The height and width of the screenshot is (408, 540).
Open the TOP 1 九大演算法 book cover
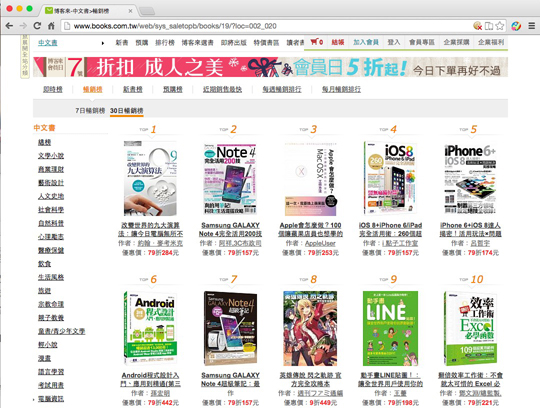click(150, 178)
